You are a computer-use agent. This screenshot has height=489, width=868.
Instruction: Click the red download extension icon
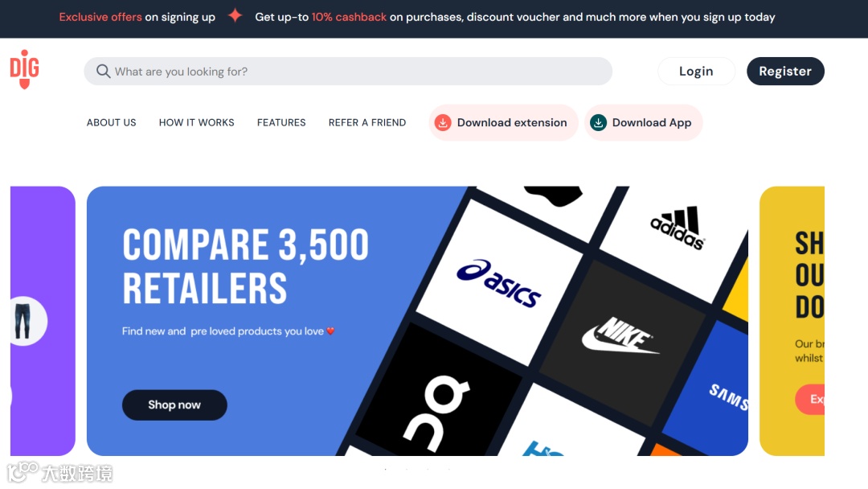443,122
